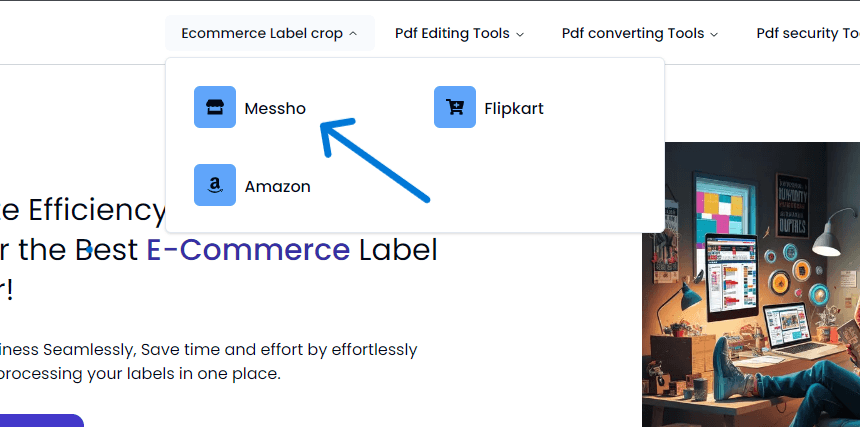Open the Pdf converting Tools dropdown
This screenshot has width=860, height=427.
(640, 33)
